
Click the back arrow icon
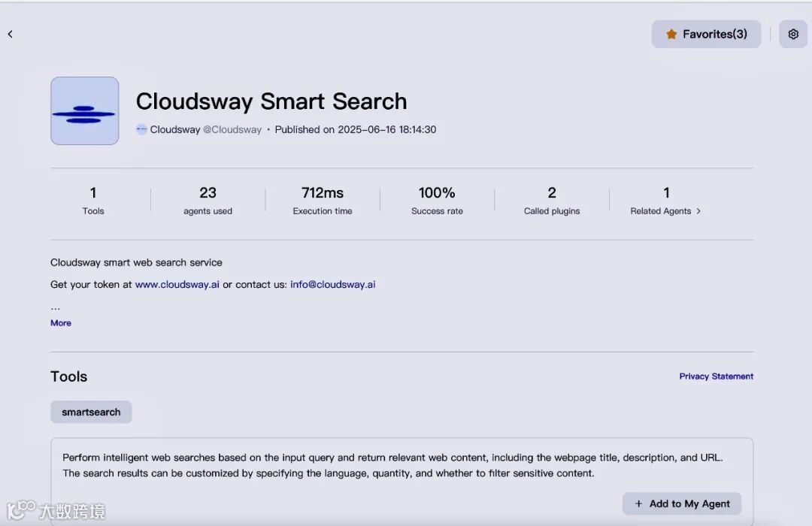[10, 34]
